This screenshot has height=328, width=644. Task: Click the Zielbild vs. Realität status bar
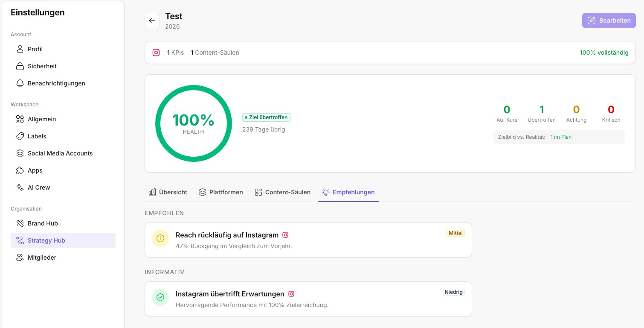pos(559,137)
